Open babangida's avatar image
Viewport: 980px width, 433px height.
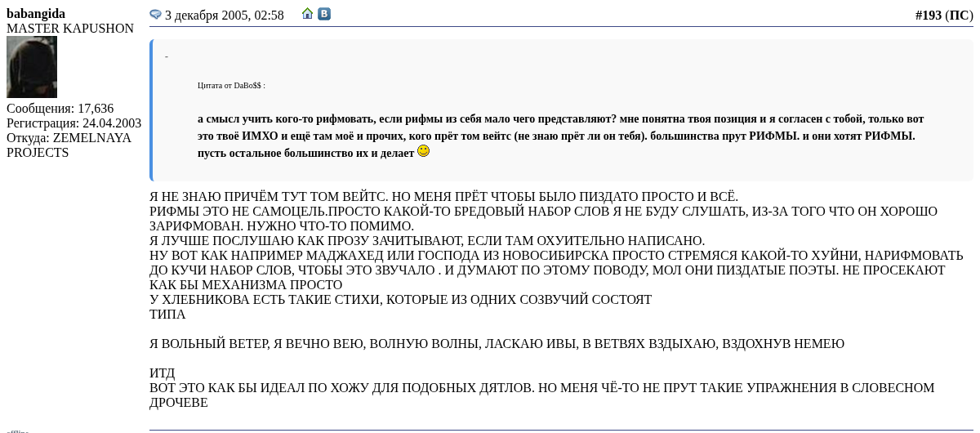click(32, 67)
